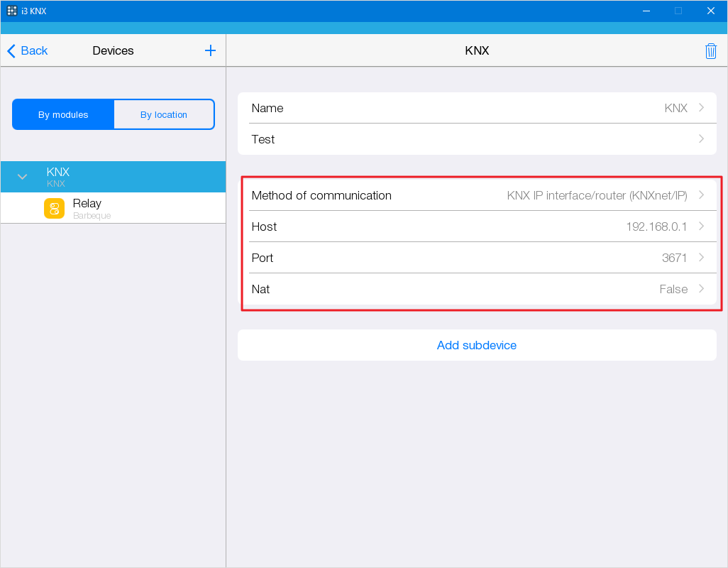Image resolution: width=728 pixels, height=568 pixels.
Task: Select Relay Barbeque subdevice
Action: 92,209
